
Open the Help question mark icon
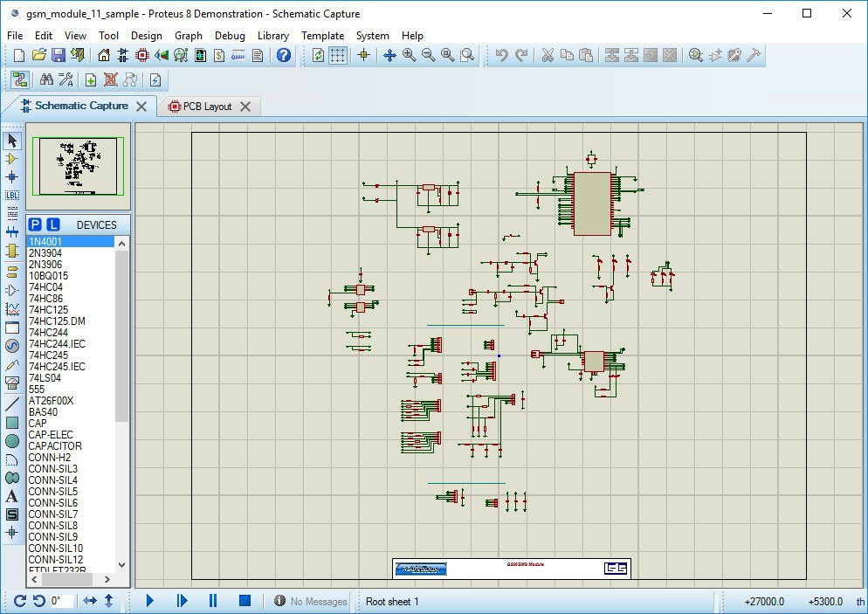[x=284, y=55]
